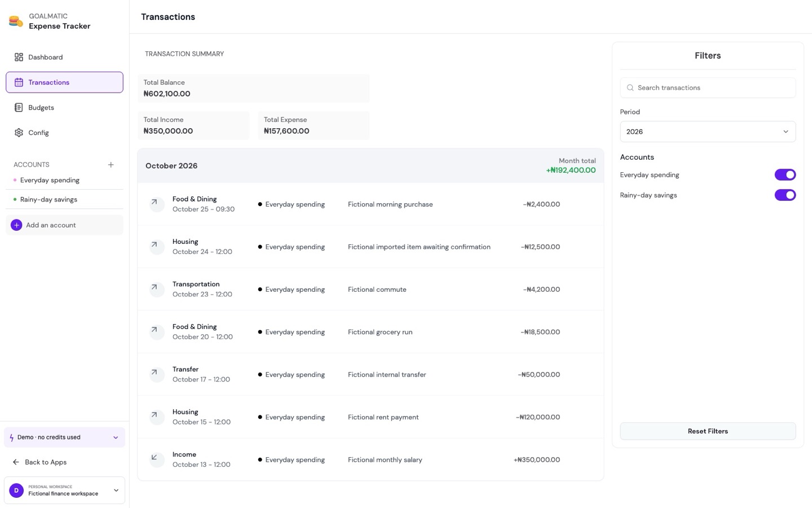Click the Config gear icon
Image resolution: width=812 pixels, height=508 pixels.
[x=19, y=133]
